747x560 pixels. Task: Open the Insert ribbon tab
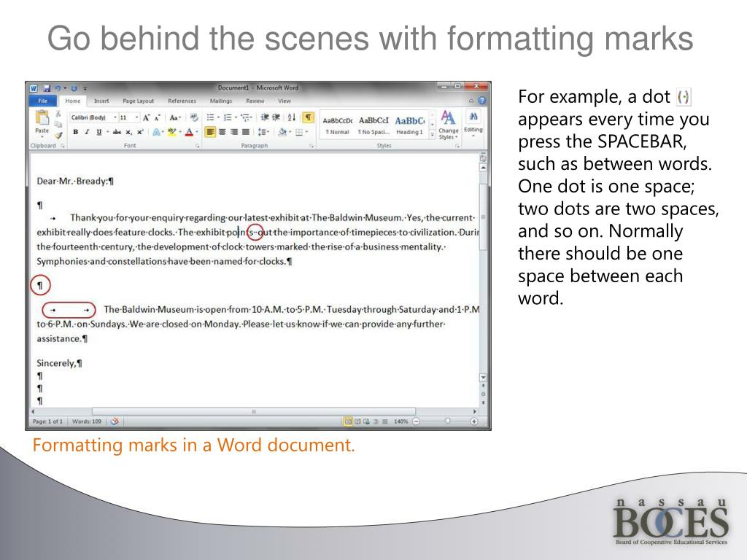point(101,101)
